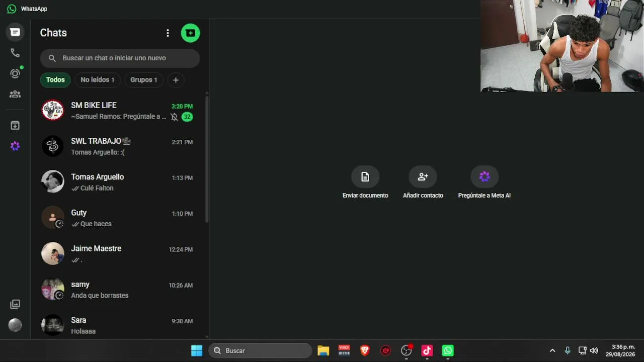Image resolution: width=644 pixels, height=362 pixels.
Task: Open the network tray icon
Action: [x=582, y=350]
